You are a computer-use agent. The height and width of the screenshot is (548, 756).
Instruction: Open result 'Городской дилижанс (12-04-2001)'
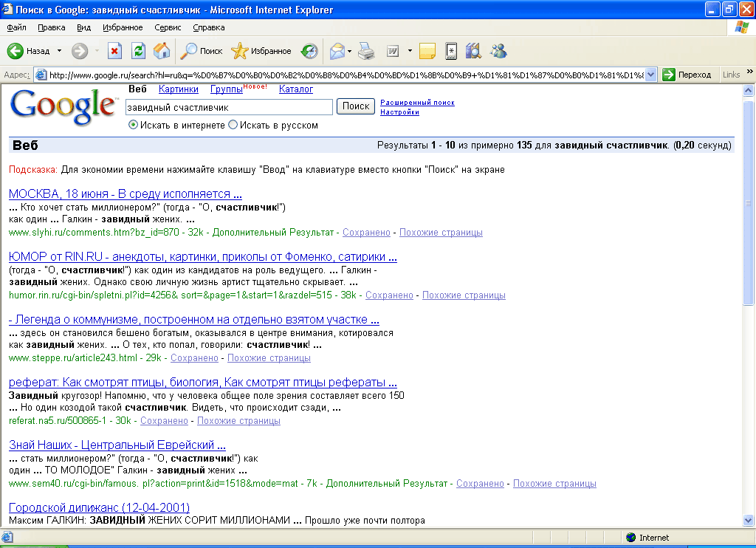tap(100, 507)
